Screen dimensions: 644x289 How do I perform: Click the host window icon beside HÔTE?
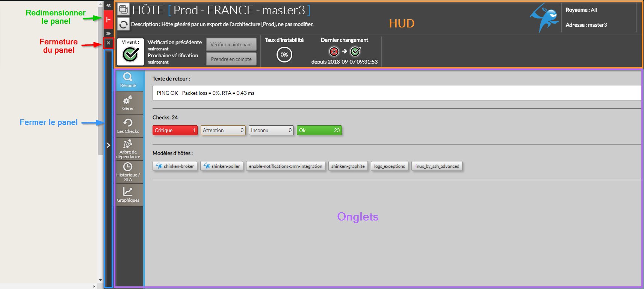123,9
